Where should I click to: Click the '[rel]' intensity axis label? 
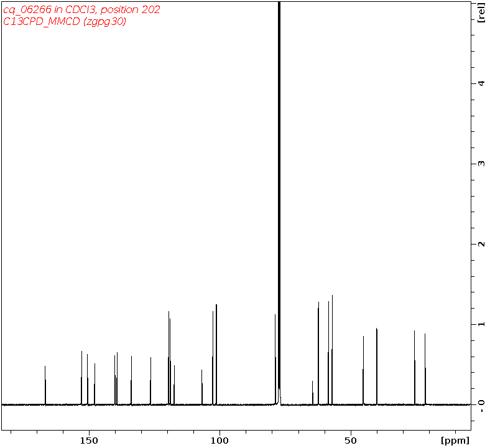pyautogui.click(x=481, y=14)
